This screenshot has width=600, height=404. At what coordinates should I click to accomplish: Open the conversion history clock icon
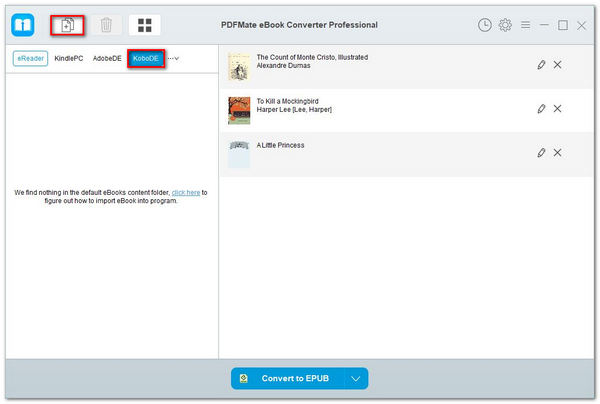point(484,25)
